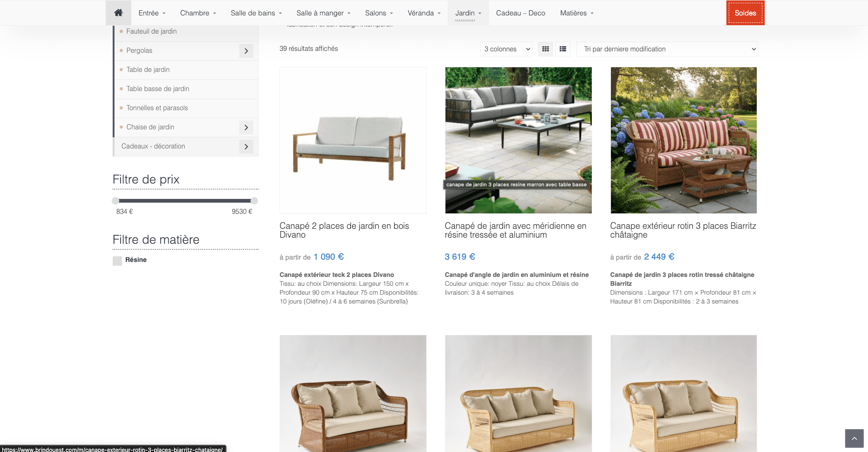The width and height of the screenshot is (868, 452).
Task: Open the 3 colonnes dropdown
Action: 506,49
